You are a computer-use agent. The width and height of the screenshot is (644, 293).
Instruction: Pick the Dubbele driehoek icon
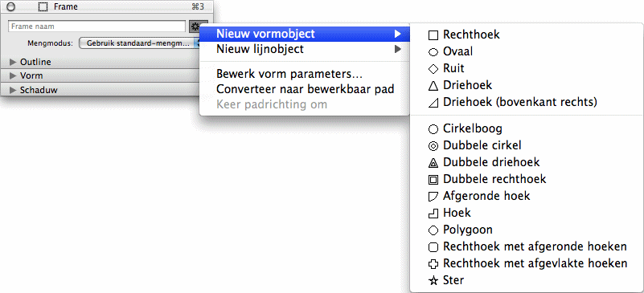(433, 163)
